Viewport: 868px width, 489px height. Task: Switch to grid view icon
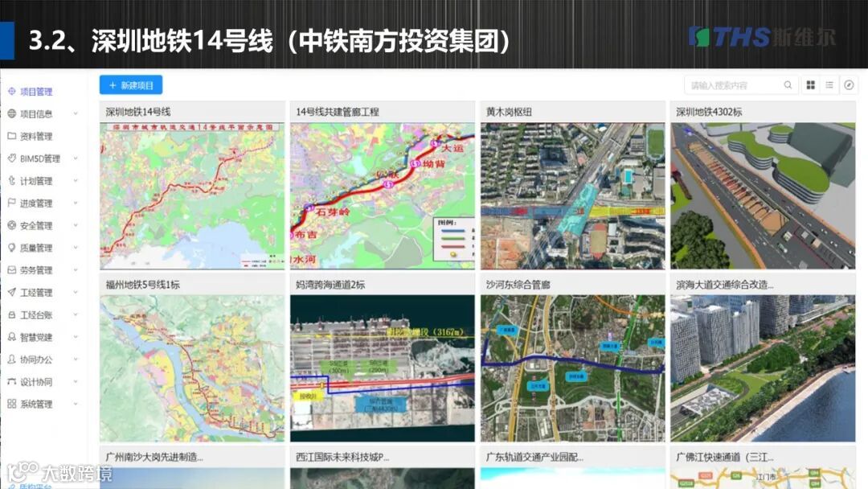(810, 84)
